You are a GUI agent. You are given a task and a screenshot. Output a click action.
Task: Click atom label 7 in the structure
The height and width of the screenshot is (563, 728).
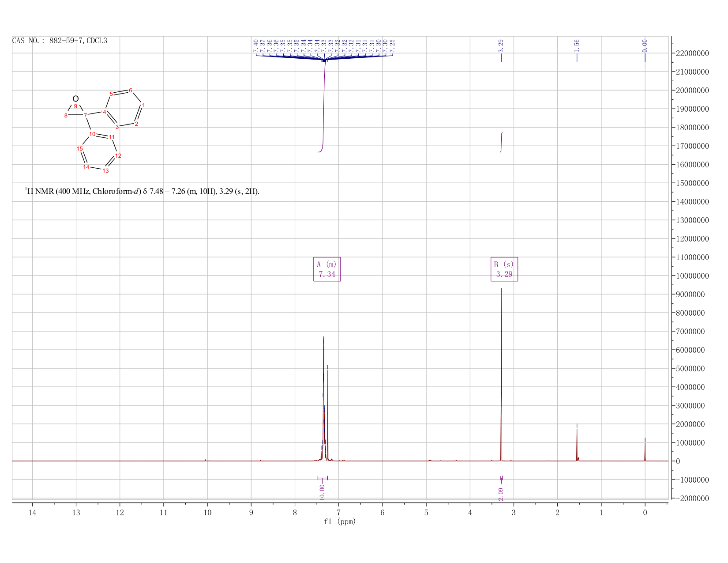pyautogui.click(x=85, y=115)
